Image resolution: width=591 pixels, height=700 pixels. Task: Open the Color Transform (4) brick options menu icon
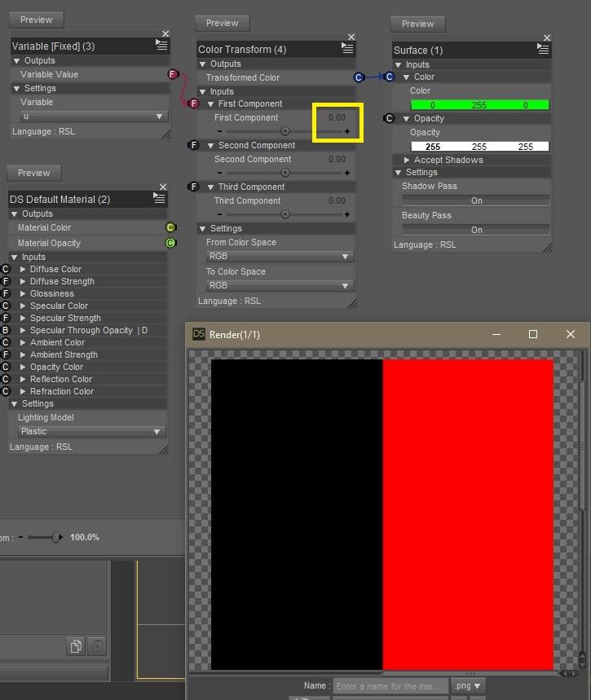pyautogui.click(x=347, y=48)
